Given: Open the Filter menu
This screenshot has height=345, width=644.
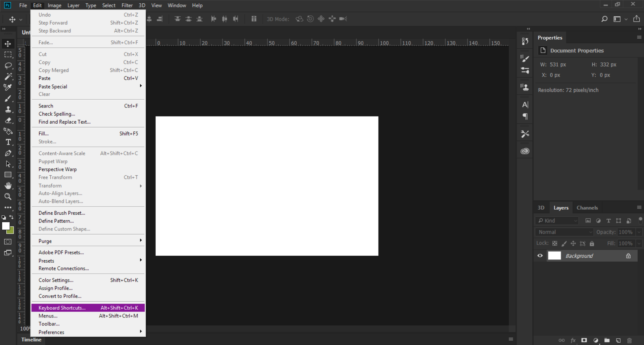Looking at the screenshot, I should coord(127,5).
